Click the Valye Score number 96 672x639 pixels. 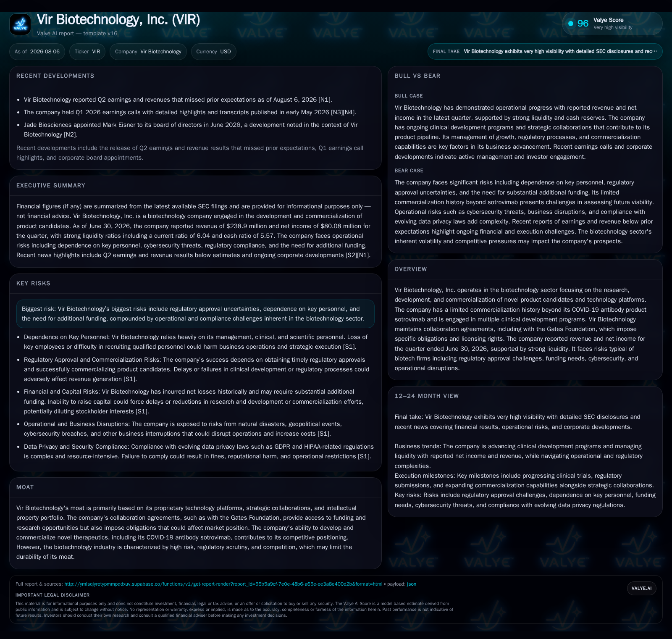(583, 24)
